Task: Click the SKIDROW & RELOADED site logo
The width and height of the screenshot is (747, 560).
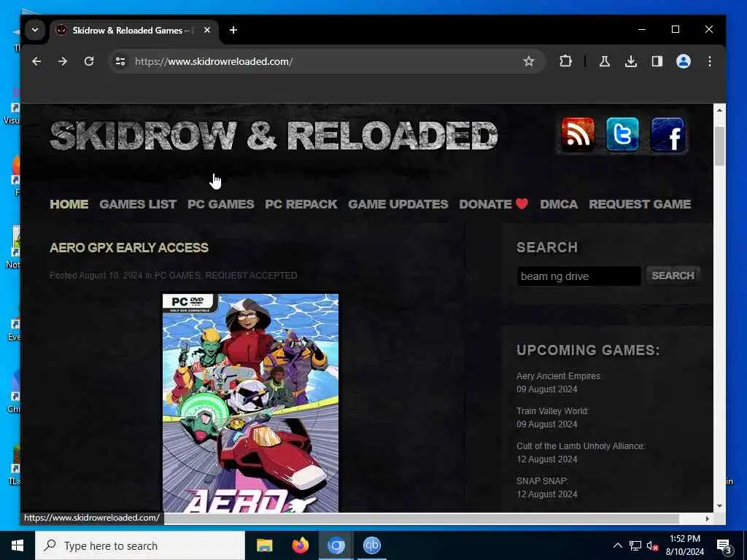Action: pyautogui.click(x=274, y=135)
